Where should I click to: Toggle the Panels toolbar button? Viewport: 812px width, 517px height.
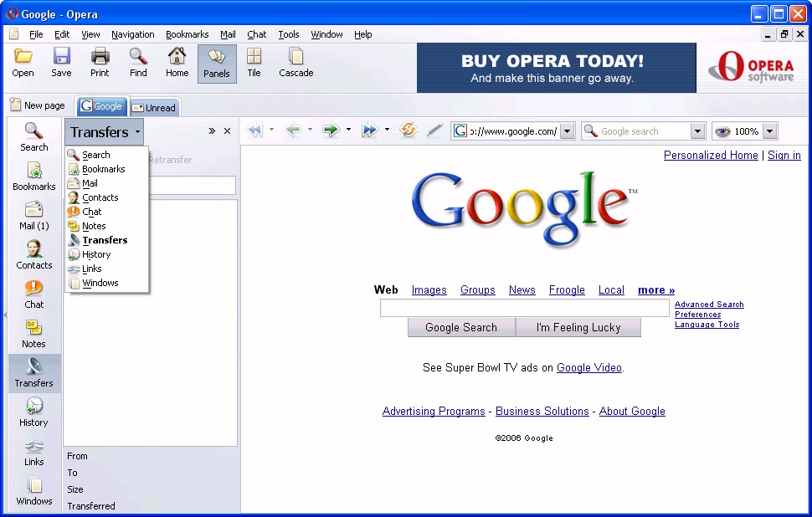217,64
